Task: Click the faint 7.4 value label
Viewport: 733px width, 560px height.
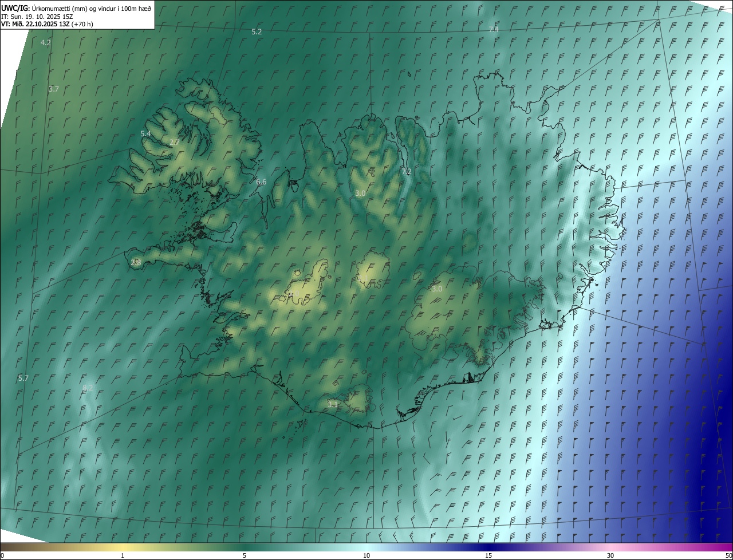Action: click(x=494, y=29)
